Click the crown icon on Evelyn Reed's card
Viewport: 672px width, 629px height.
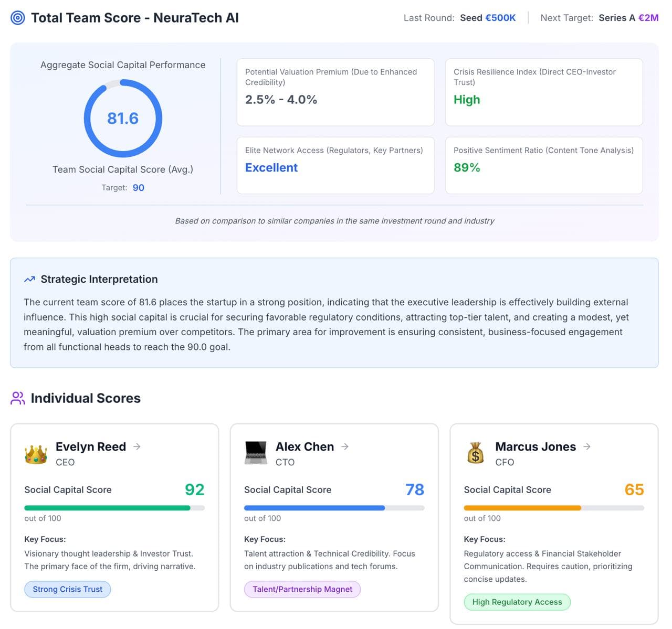pos(35,453)
